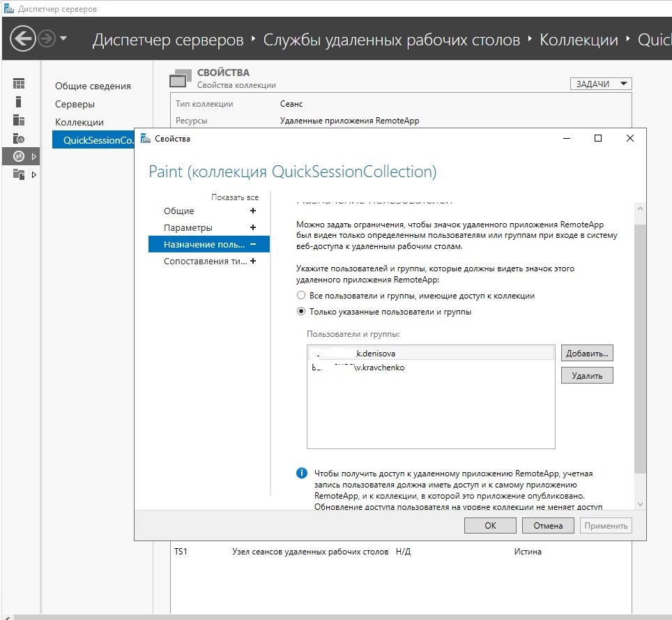
Task: Click Диспетчер серверов breadcrumb
Action: click(x=168, y=40)
